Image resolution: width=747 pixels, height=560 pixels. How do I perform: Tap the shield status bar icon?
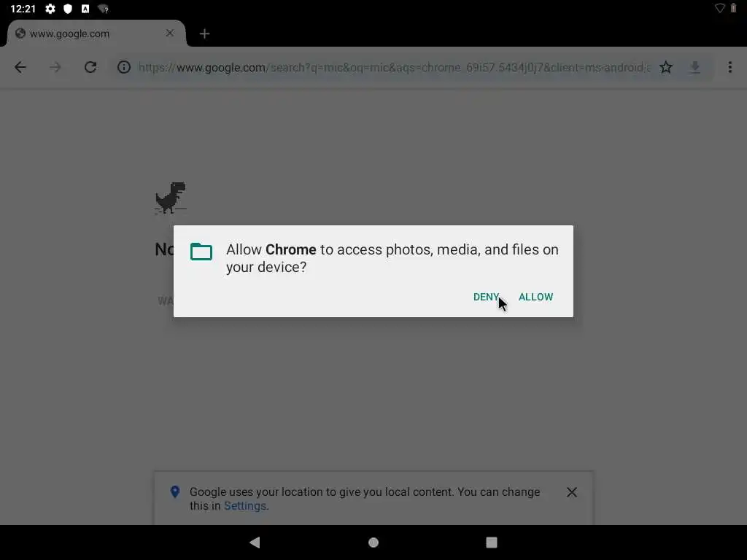[x=68, y=9]
